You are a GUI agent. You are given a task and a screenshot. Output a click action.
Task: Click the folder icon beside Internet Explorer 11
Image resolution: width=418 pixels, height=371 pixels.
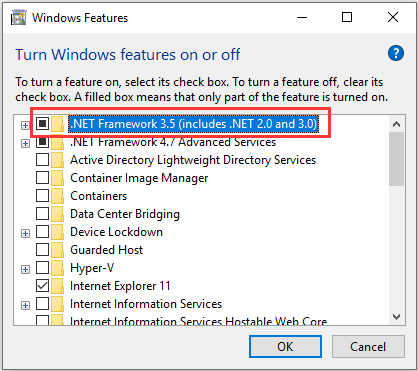point(57,286)
